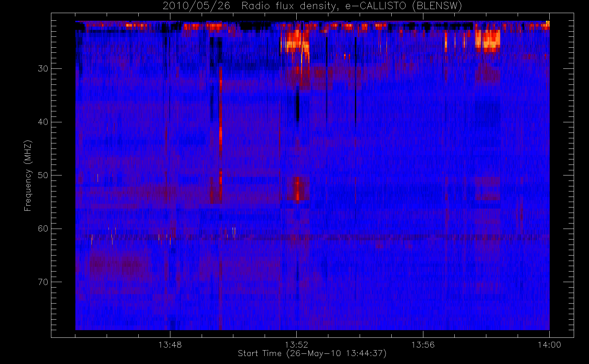The image size is (589, 364).
Task: Click the 'Frequency (MHZ)' axis label
Action: point(28,175)
